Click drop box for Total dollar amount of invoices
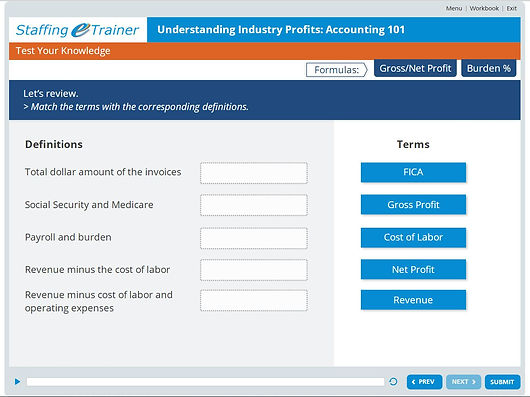Screen dimensions: 530x397 (x=254, y=173)
